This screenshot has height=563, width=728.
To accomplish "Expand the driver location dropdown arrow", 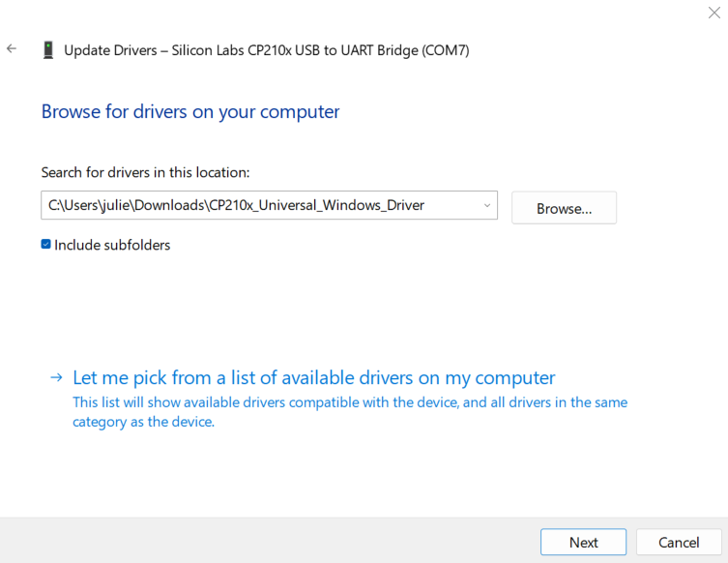I will (486, 205).
